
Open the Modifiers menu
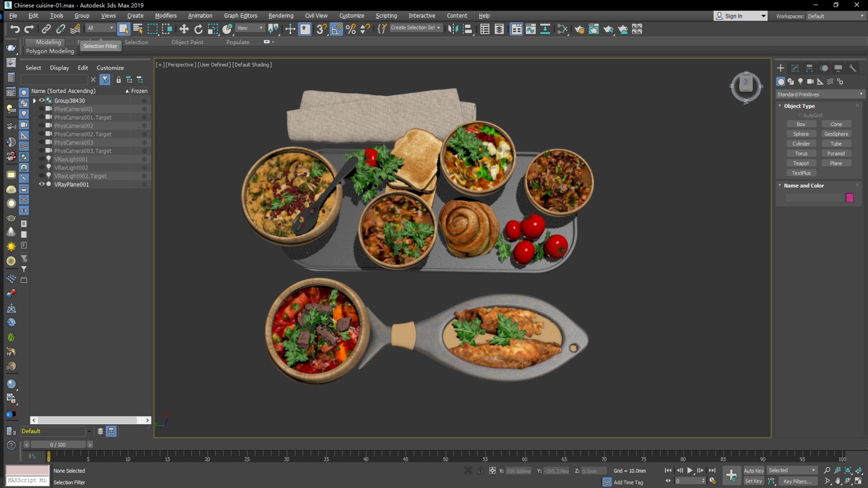click(165, 16)
